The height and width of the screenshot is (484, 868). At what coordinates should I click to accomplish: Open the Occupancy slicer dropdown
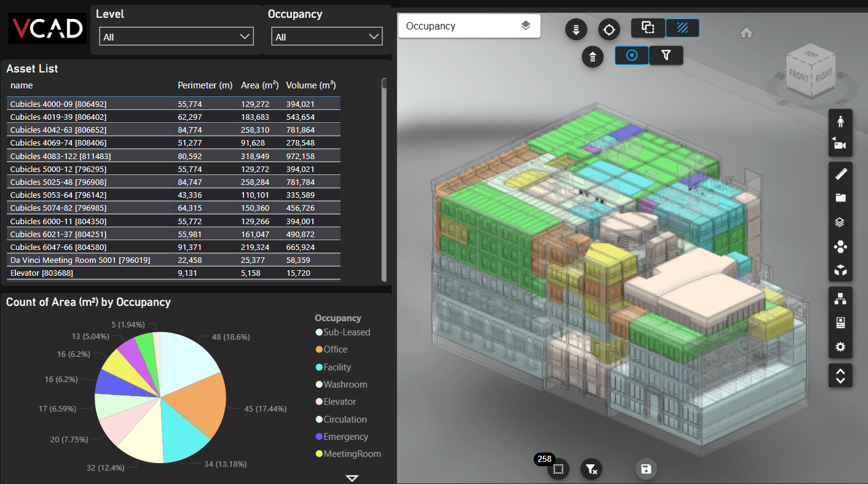pyautogui.click(x=326, y=37)
